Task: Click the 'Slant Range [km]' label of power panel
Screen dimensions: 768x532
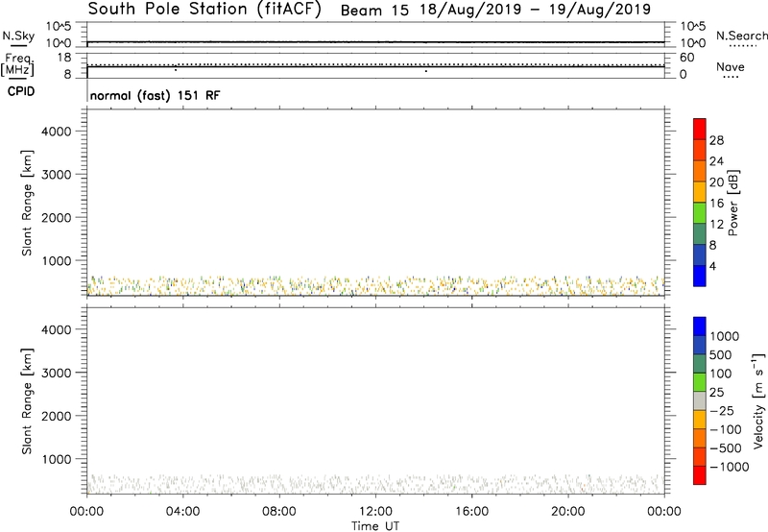Action: [x=27, y=203]
